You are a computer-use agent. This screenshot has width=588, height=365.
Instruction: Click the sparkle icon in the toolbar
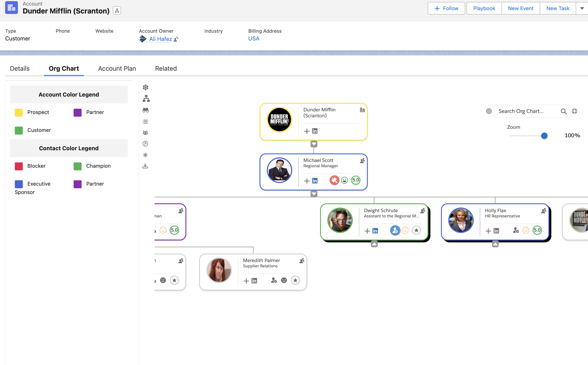coord(145,155)
